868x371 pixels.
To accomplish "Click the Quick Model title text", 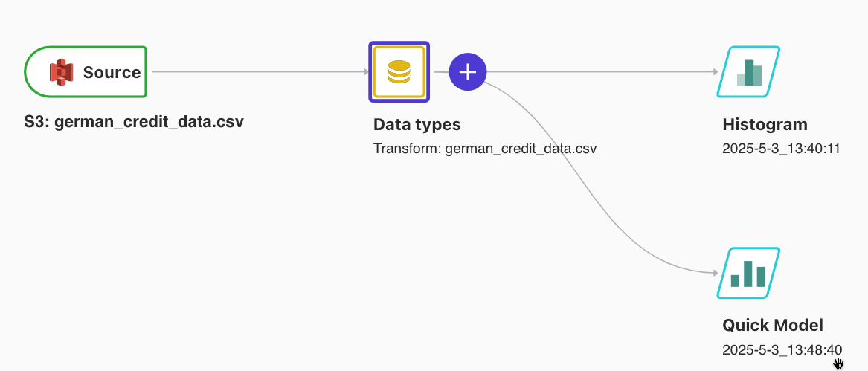I will coord(773,325).
